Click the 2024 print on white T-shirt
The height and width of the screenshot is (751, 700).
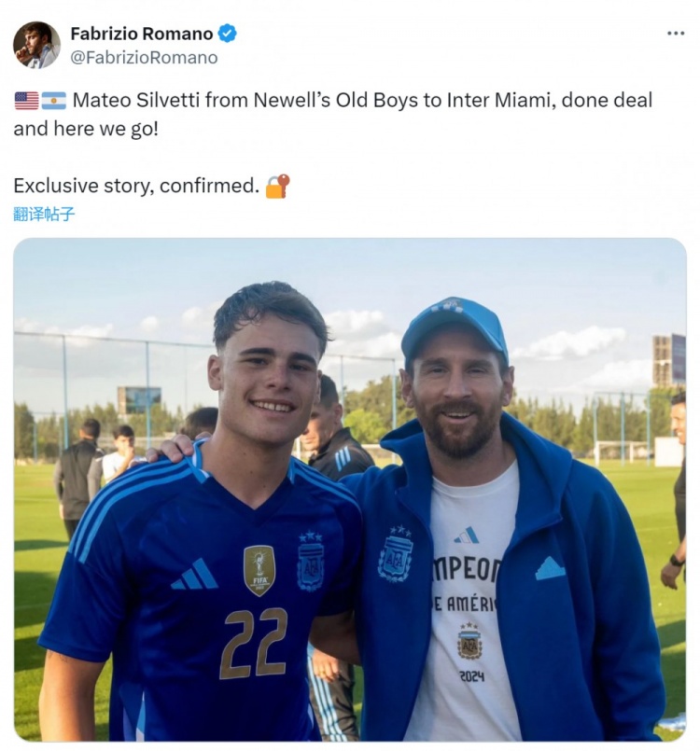point(471,676)
